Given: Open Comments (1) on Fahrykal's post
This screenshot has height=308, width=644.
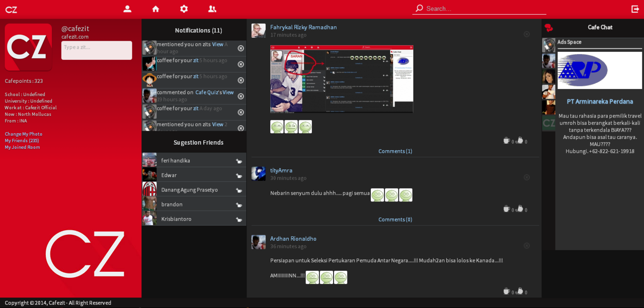Looking at the screenshot, I should tap(395, 151).
